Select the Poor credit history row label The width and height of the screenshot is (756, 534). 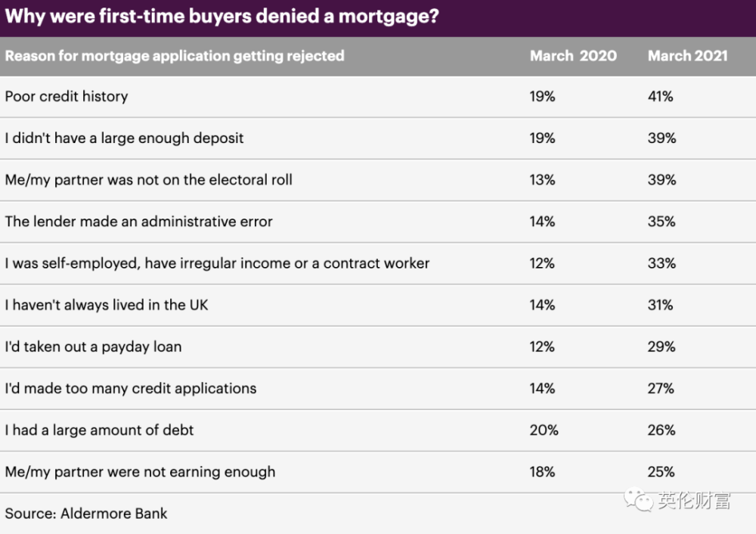tap(67, 96)
